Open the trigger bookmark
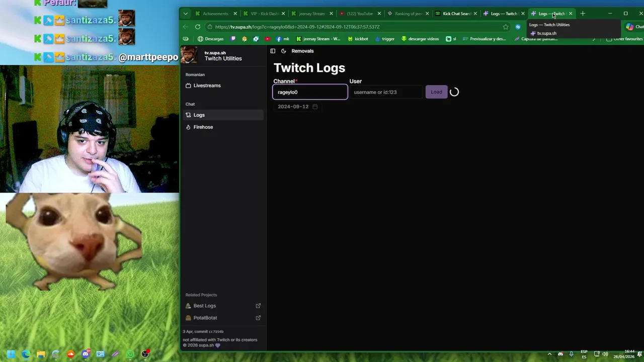644x362 pixels. (384, 39)
